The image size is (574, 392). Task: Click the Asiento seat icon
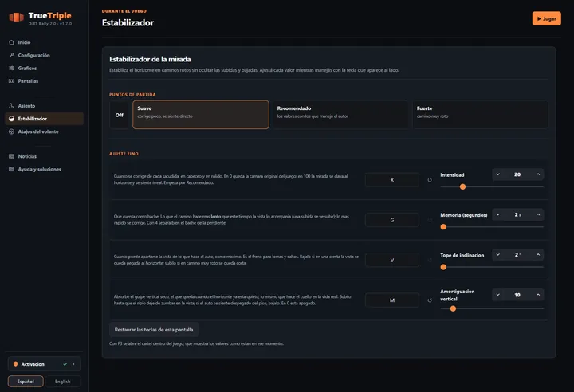point(11,106)
